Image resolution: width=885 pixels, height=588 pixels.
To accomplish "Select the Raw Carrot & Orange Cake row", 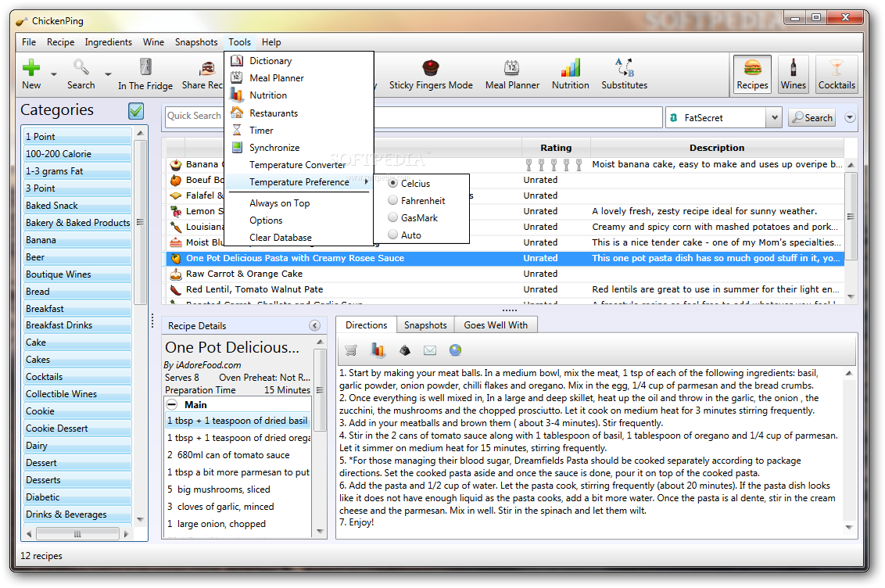I will click(x=505, y=274).
